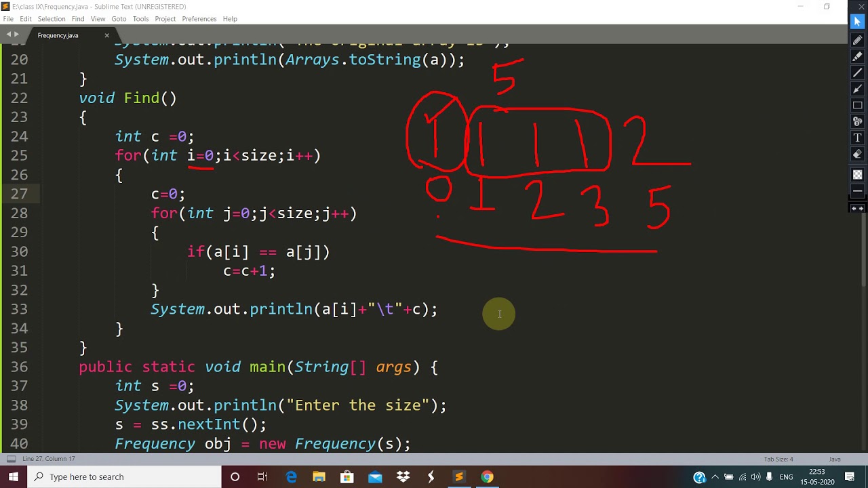Select the arrow drawing tool
Screen dimensions: 868x488
coord(857,89)
